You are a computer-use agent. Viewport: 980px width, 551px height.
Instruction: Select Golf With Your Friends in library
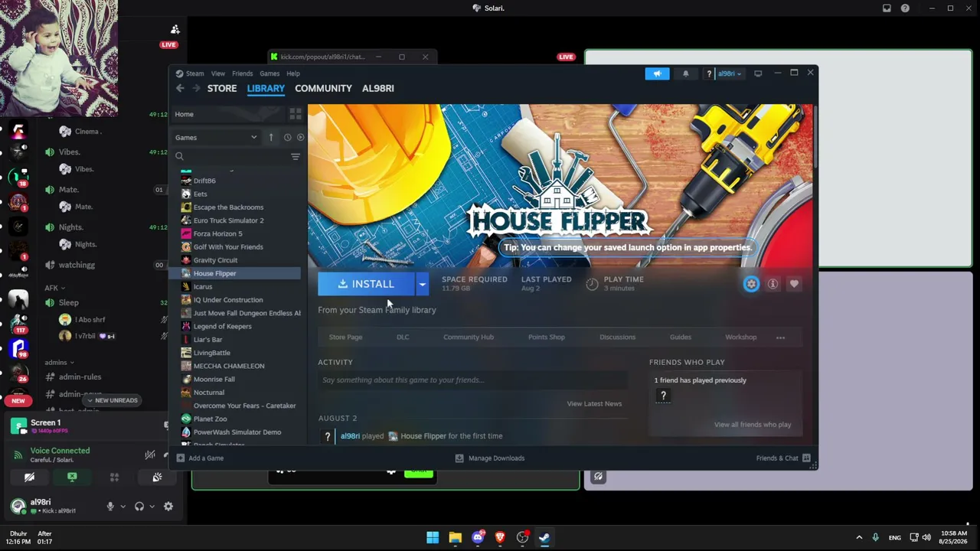pyautogui.click(x=228, y=247)
